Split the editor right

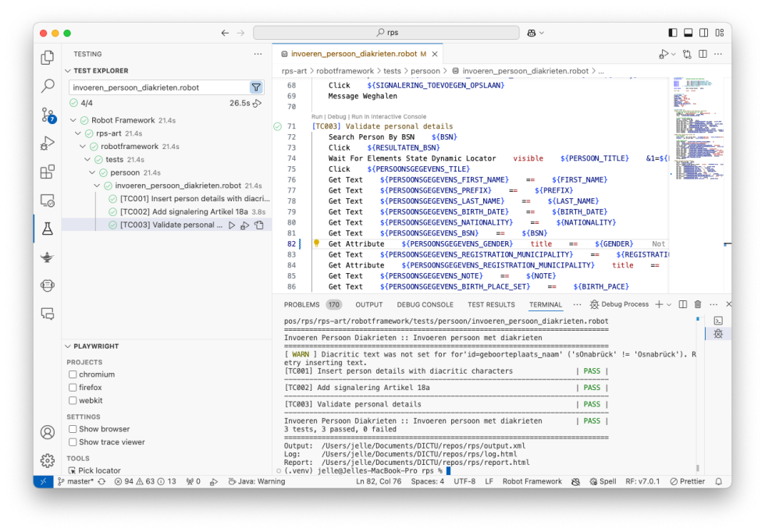pos(703,54)
